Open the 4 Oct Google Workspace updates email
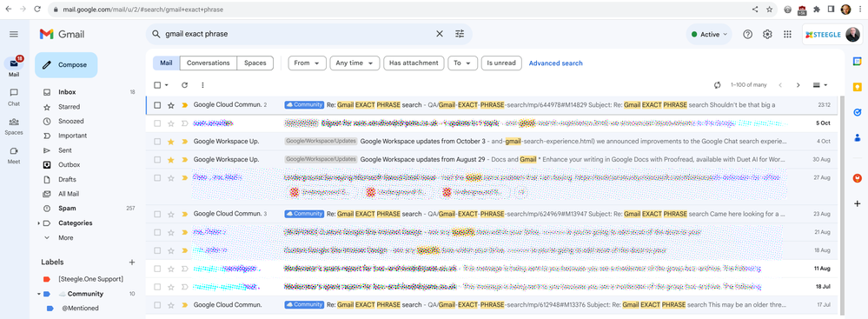The width and height of the screenshot is (868, 319). pos(492,141)
